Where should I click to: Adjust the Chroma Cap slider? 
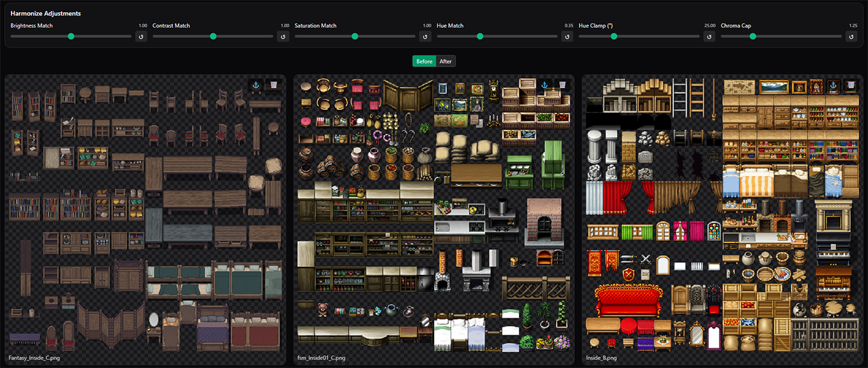[782, 36]
